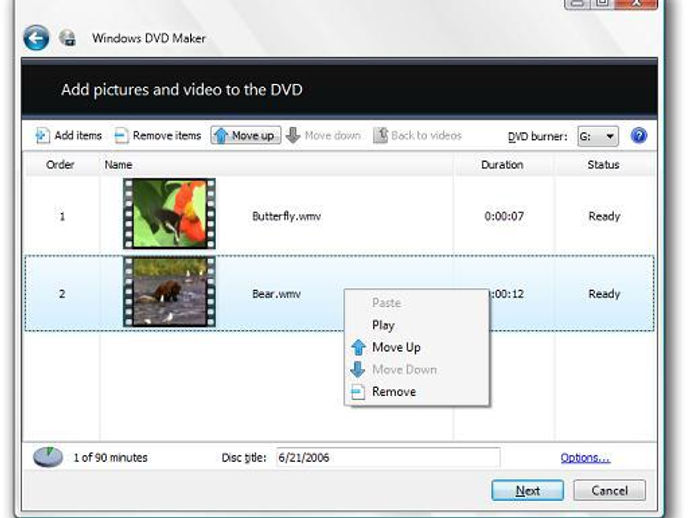This screenshot has height=518, width=690.
Task: Click Remove items in the toolbar
Action: coord(158,136)
